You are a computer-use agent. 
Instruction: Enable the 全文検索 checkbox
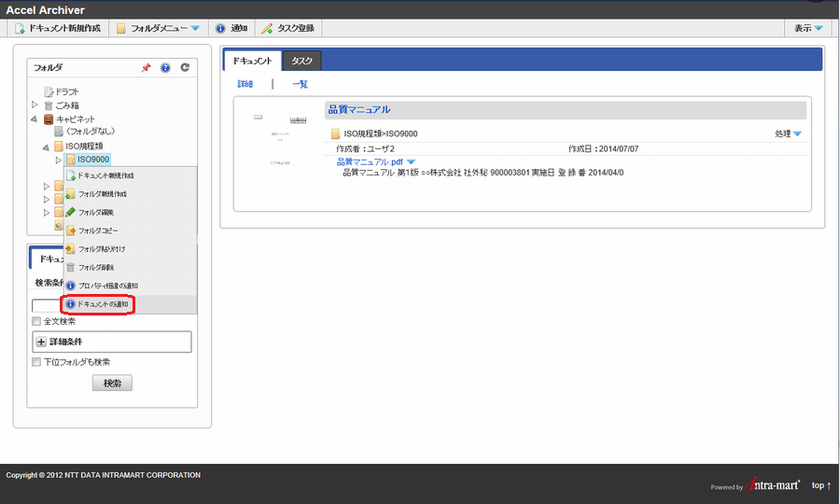(x=37, y=322)
